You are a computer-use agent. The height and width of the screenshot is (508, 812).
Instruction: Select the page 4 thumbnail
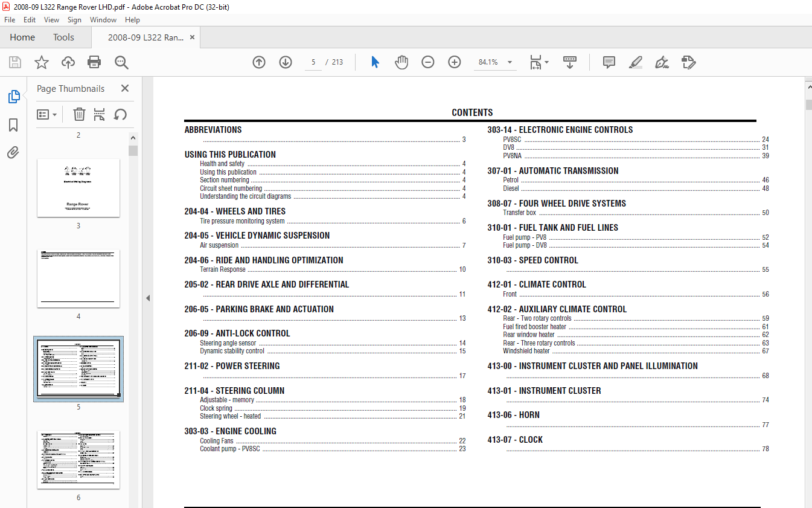coord(78,278)
